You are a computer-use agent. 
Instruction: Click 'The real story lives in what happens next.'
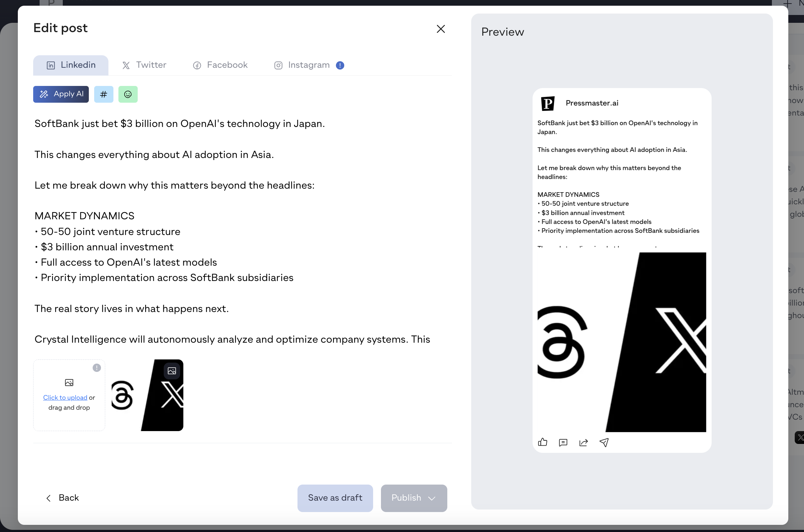point(132,309)
